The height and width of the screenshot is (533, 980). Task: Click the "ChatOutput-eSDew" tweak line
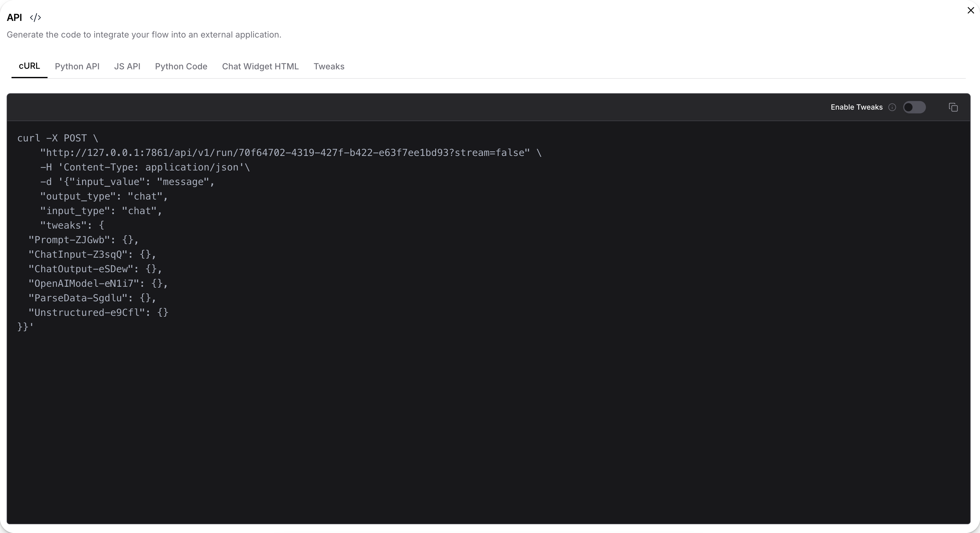click(95, 269)
